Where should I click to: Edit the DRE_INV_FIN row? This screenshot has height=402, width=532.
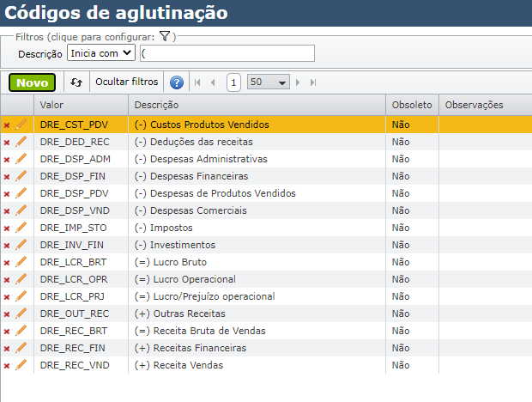pos(21,245)
